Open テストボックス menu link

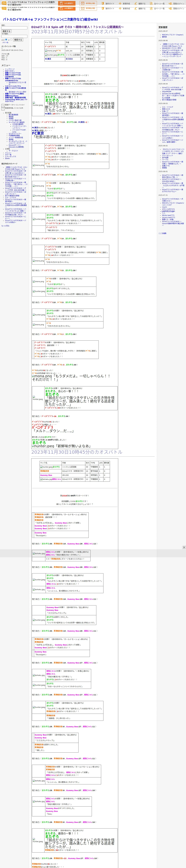click(x=10, y=157)
